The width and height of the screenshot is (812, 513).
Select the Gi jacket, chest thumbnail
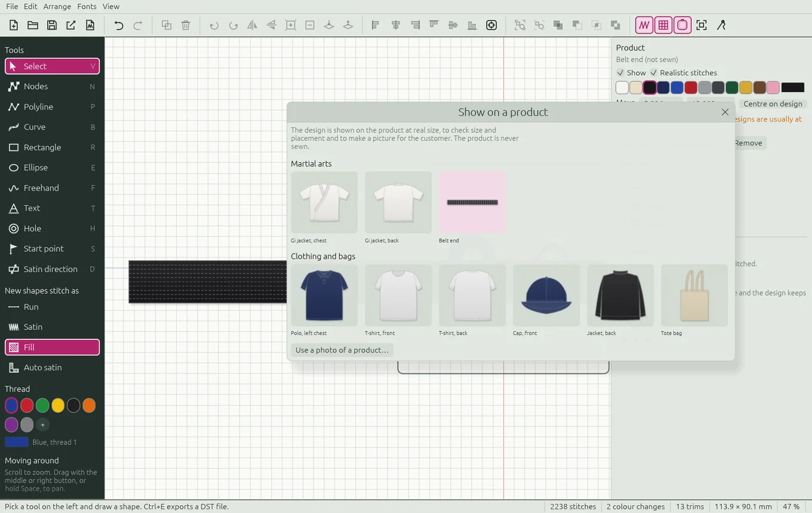click(324, 202)
